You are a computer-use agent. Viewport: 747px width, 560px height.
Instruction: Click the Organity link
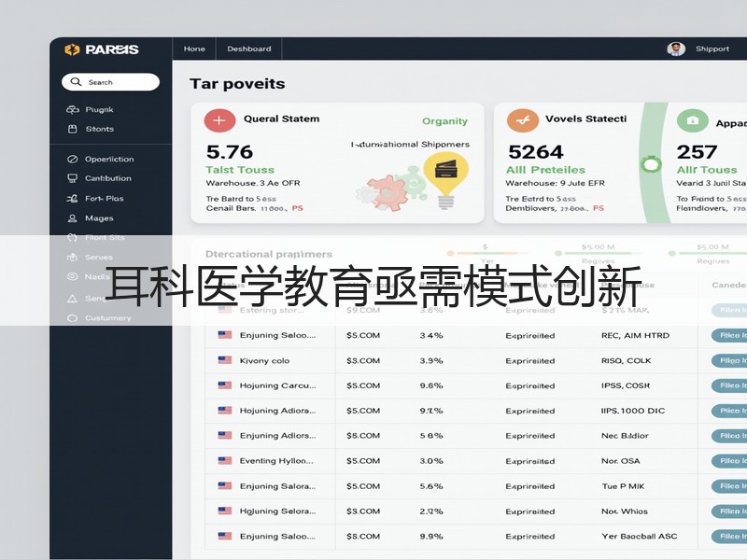pyautogui.click(x=445, y=121)
